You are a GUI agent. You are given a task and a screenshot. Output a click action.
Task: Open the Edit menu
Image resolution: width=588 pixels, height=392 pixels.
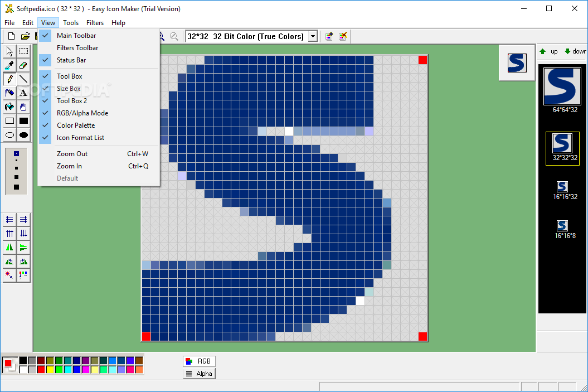27,23
